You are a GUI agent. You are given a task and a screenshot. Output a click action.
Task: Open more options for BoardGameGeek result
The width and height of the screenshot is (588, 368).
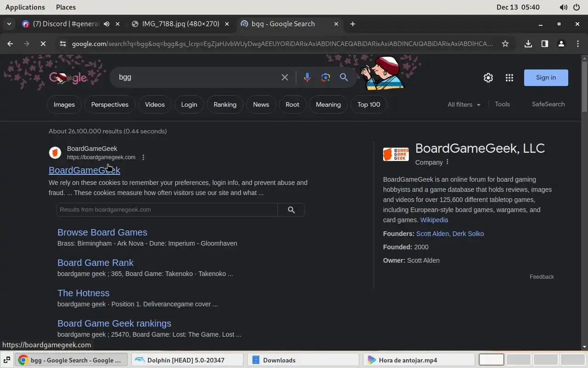tap(143, 157)
